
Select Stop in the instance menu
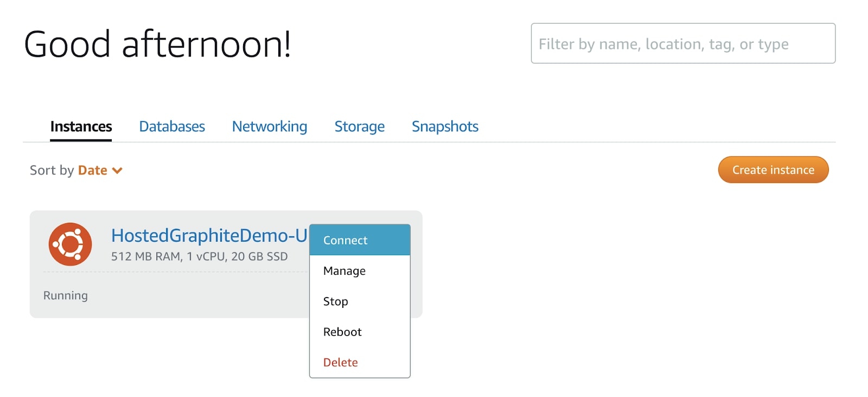pos(360,301)
